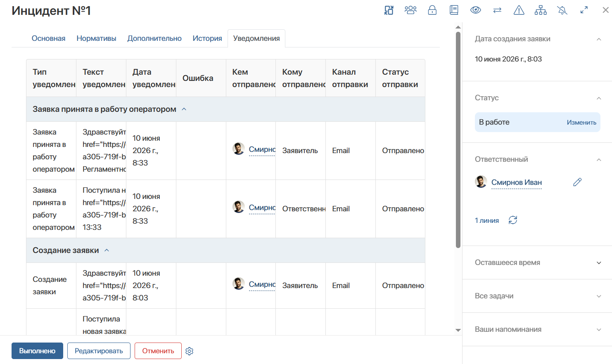Image resolution: width=612 pixels, height=364 pixels.
Task: Collapse the Создание заявки group
Action: [107, 251]
